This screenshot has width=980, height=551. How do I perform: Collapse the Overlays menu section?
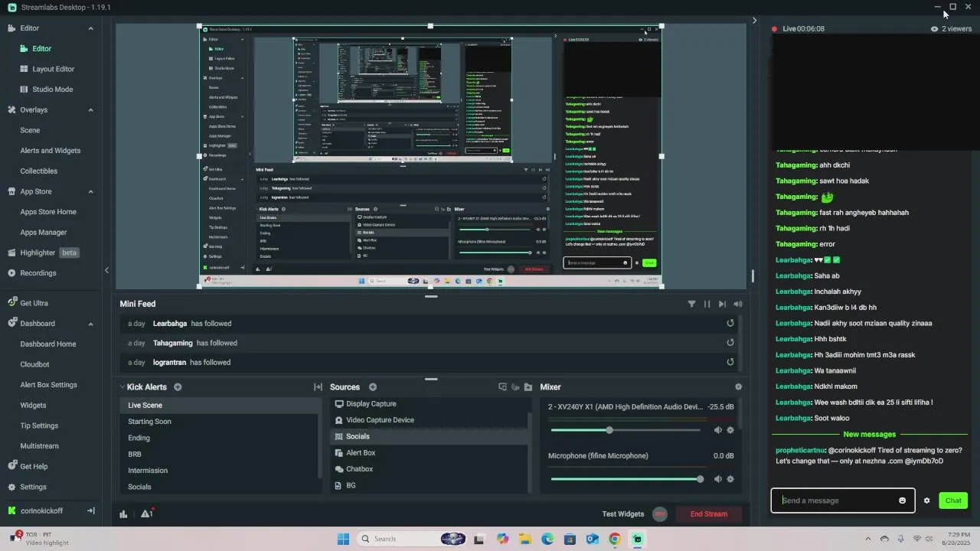[90, 110]
